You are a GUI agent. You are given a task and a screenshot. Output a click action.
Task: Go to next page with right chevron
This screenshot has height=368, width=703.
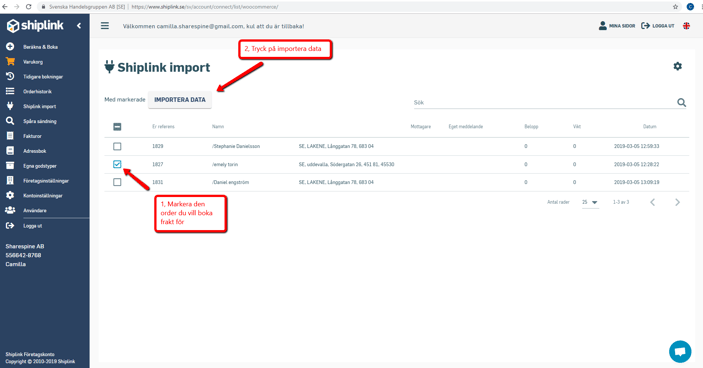[x=677, y=203]
